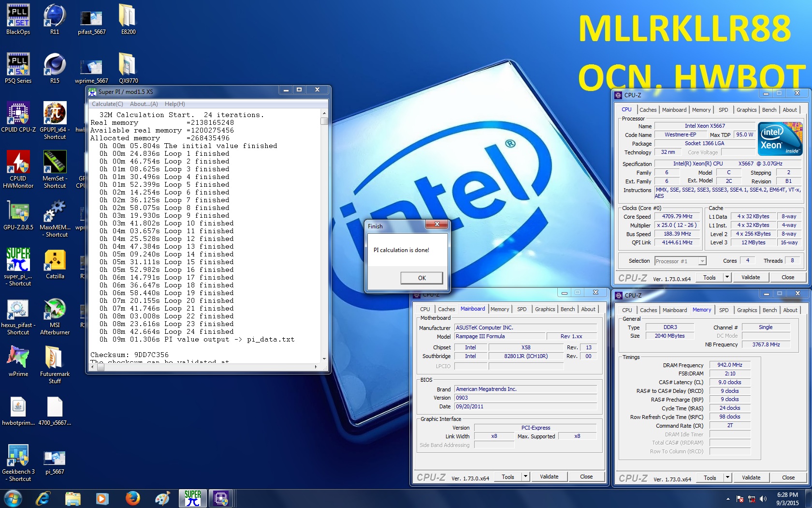Screen dimensions: 812x508
Task: Click Validate in Mainboard CPU-Z window
Action: click(549, 477)
